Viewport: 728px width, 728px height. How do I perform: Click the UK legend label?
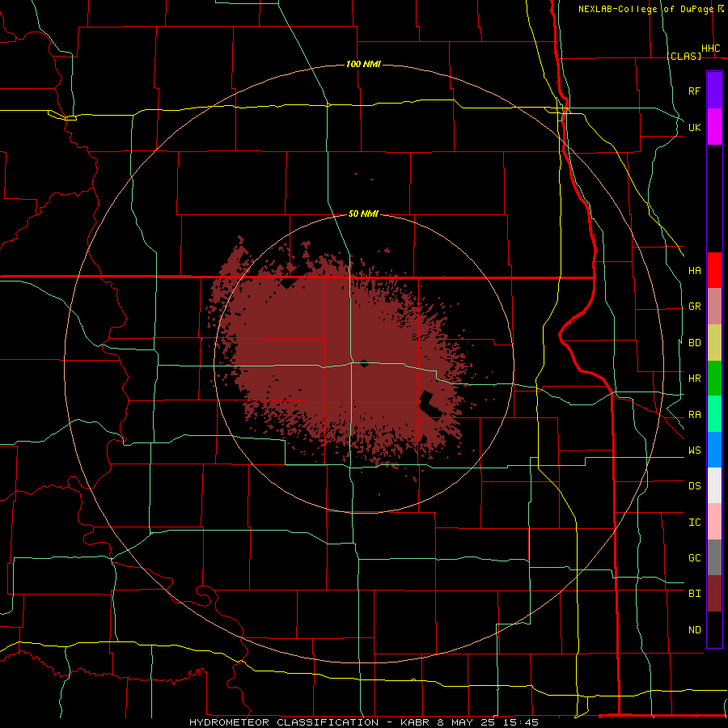click(694, 127)
